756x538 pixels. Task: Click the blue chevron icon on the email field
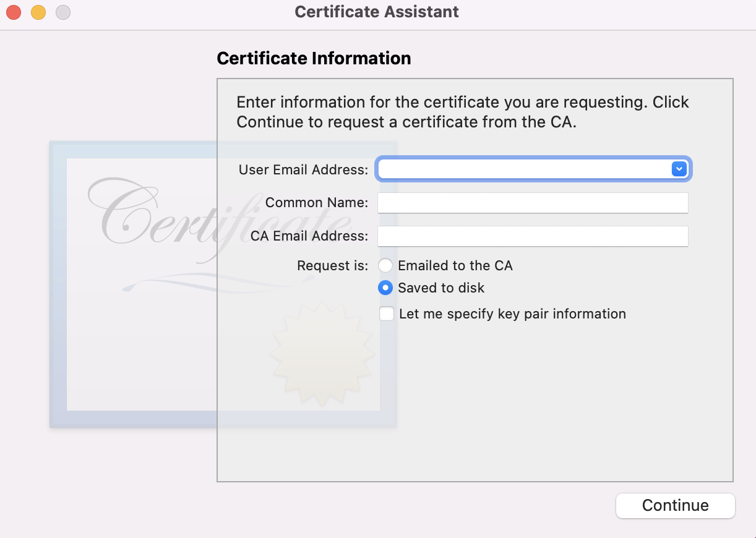point(679,169)
